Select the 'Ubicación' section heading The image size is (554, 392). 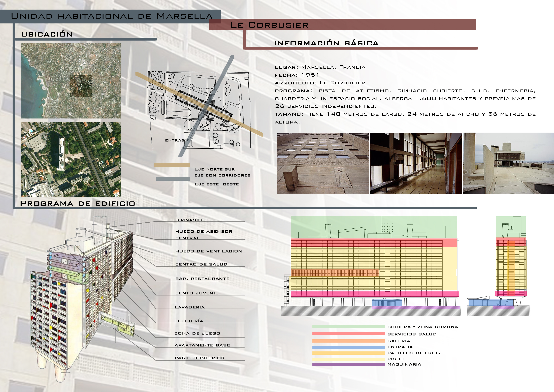pyautogui.click(x=47, y=34)
